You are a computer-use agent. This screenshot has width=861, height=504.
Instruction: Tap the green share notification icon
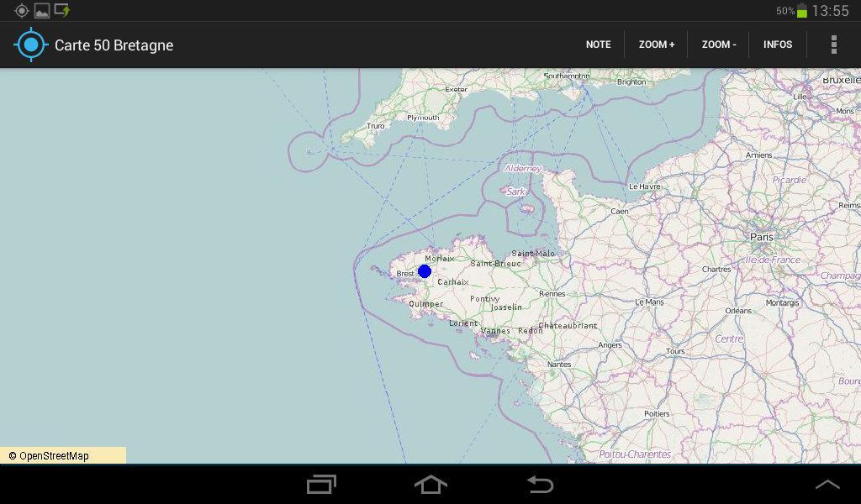[x=60, y=11]
